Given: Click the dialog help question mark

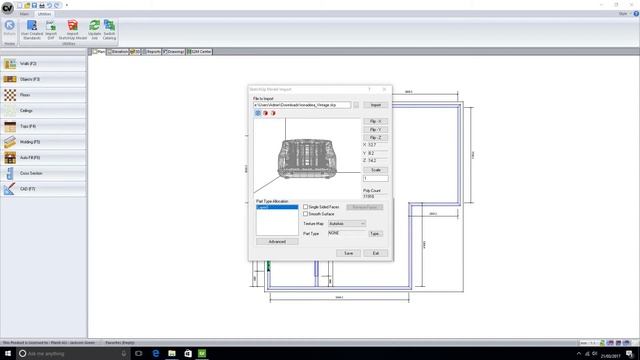Looking at the screenshot, I should click(x=369, y=89).
